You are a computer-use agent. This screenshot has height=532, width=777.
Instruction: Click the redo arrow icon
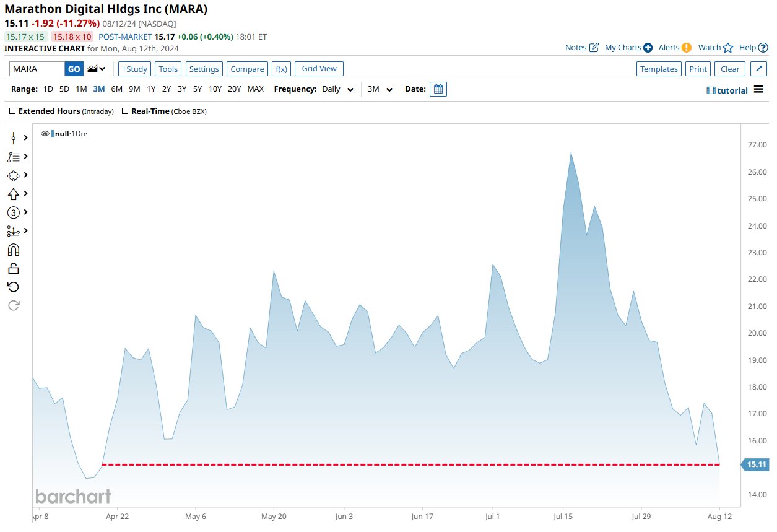click(x=14, y=305)
